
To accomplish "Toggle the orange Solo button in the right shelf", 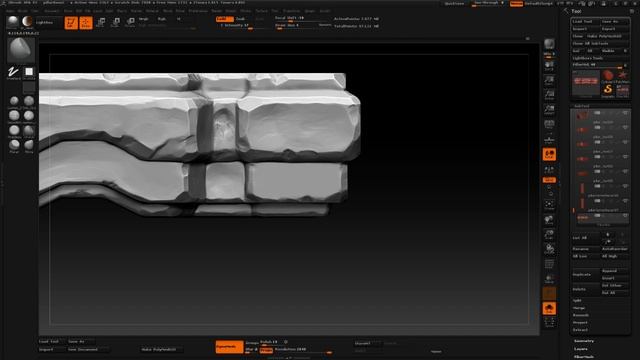I will [x=549, y=309].
